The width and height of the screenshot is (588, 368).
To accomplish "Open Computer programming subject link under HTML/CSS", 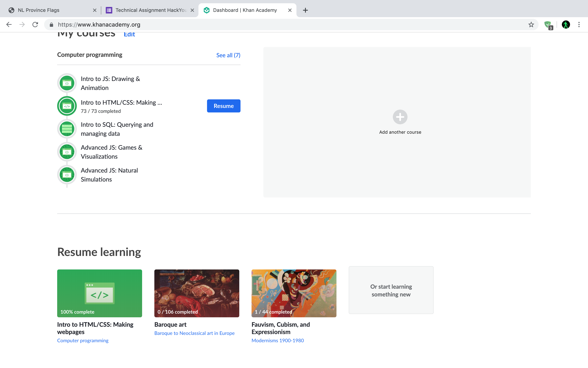I will (83, 340).
